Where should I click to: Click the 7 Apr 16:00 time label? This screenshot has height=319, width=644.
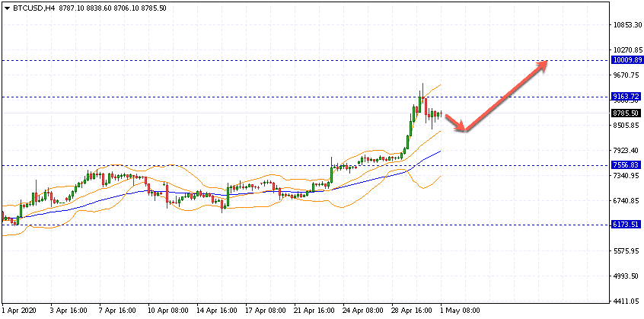[117, 311]
